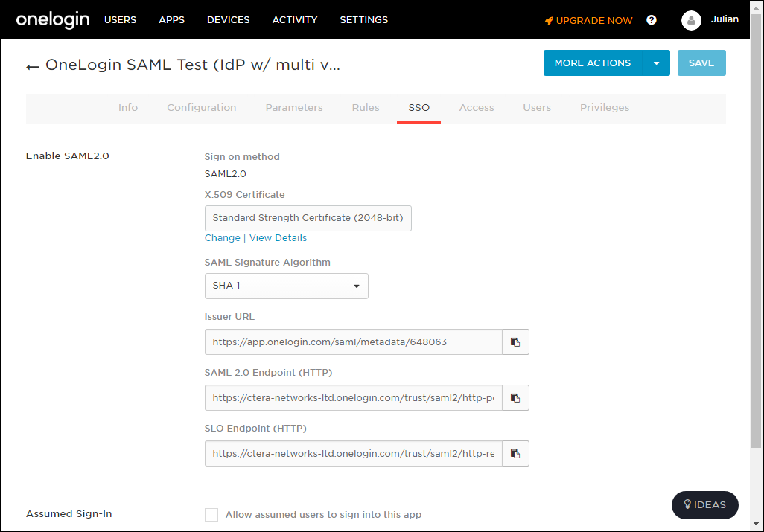Click the rocket Upgrade Now link
Image resolution: width=764 pixels, height=532 pixels.
[588, 20]
